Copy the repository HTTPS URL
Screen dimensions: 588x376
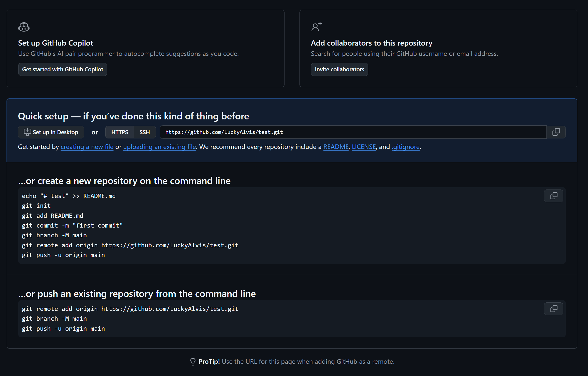(556, 132)
